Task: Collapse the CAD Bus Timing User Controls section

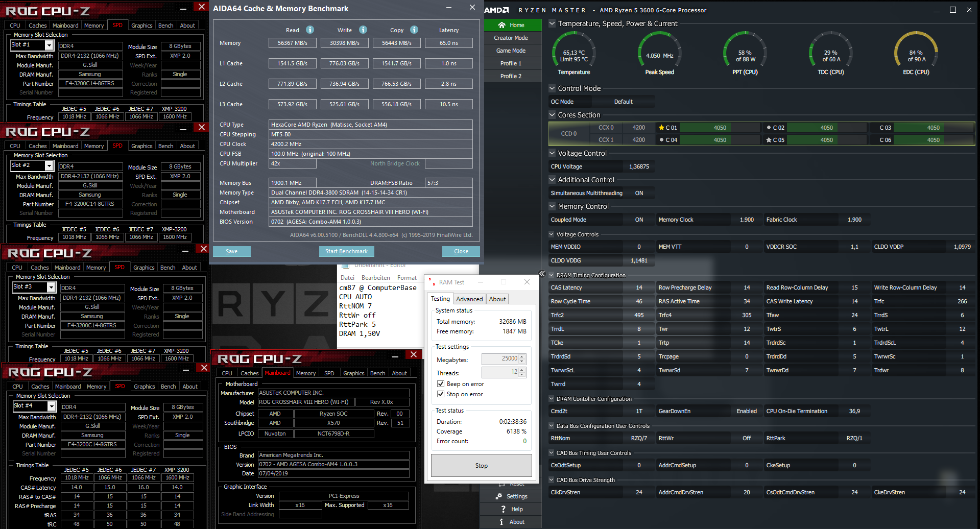Action: (x=552, y=453)
